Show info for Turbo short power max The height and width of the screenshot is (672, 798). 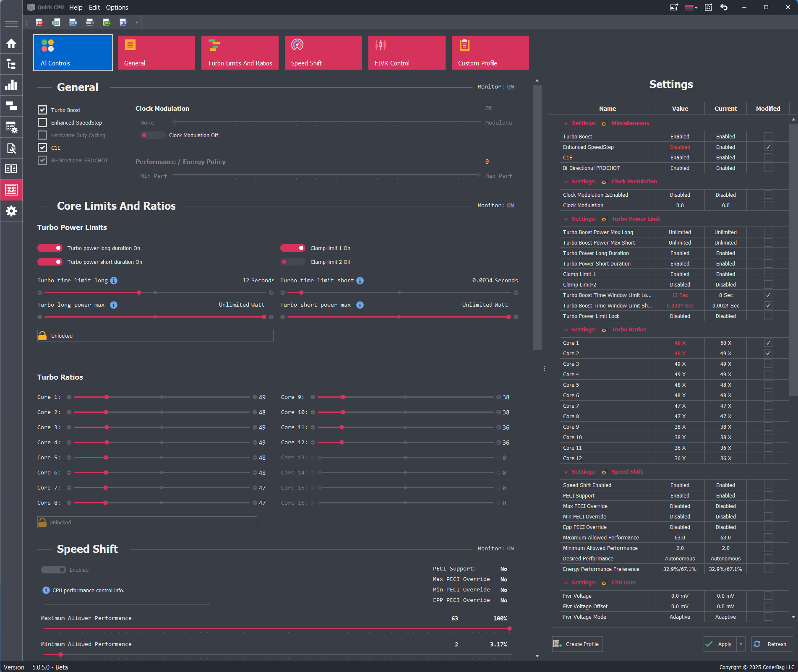click(x=360, y=305)
